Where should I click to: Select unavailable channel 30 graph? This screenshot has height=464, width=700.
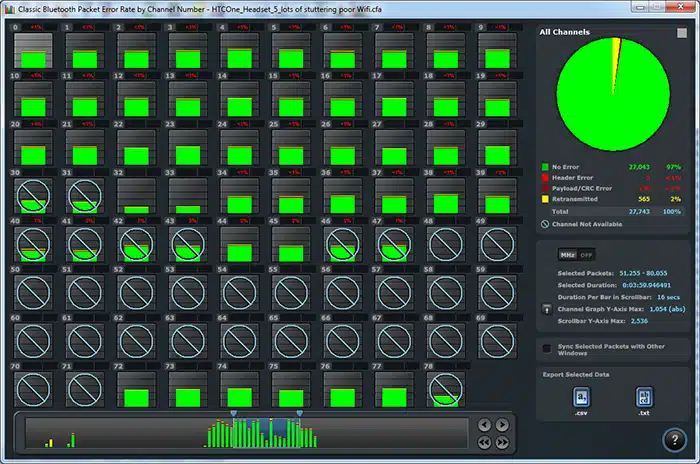point(33,195)
